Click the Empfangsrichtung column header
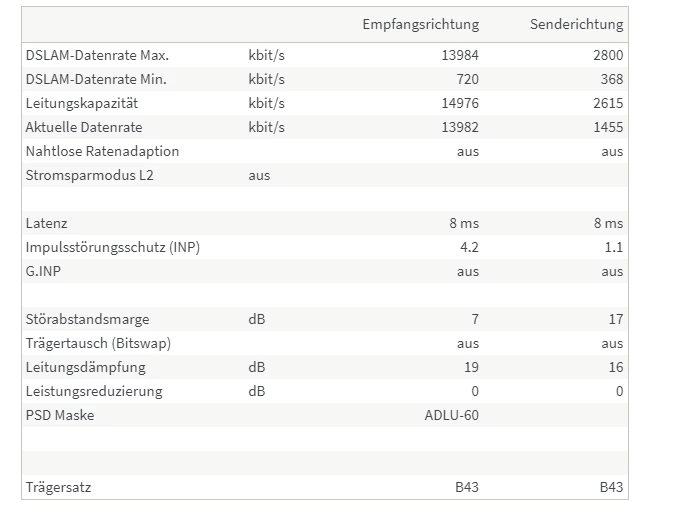The height and width of the screenshot is (517, 700). 420,24
